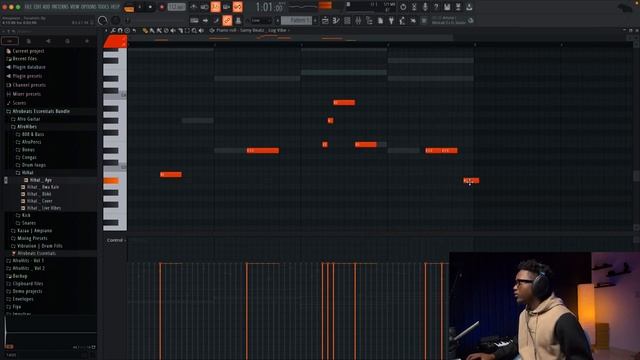The image size is (640, 360).
Task: Click the Stop button in transport
Action: coord(150,7)
